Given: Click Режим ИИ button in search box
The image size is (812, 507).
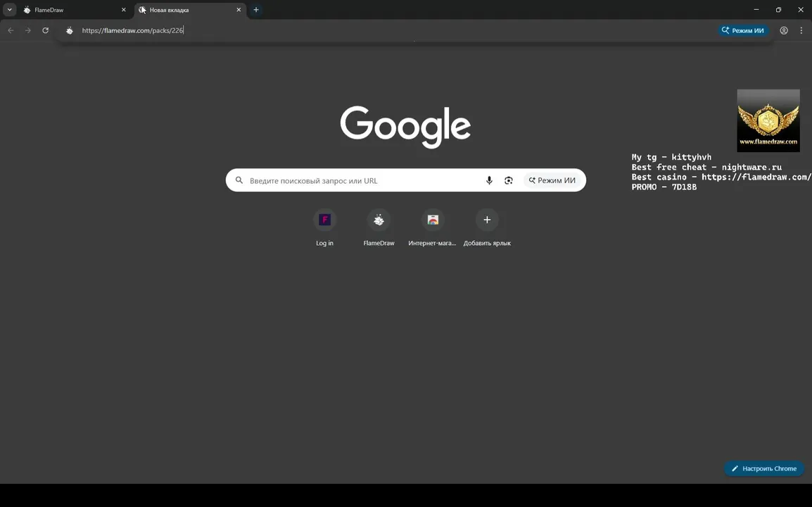Looking at the screenshot, I should (x=552, y=180).
